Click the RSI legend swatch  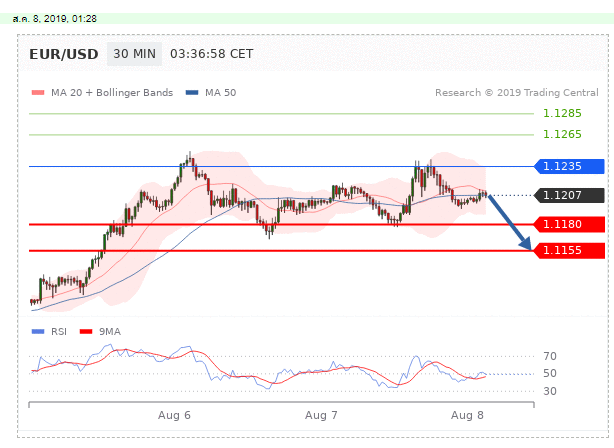click(38, 332)
